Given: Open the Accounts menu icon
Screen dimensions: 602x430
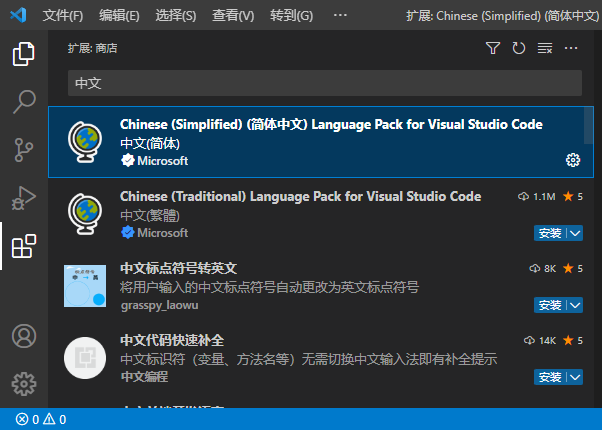Looking at the screenshot, I should click(24, 336).
